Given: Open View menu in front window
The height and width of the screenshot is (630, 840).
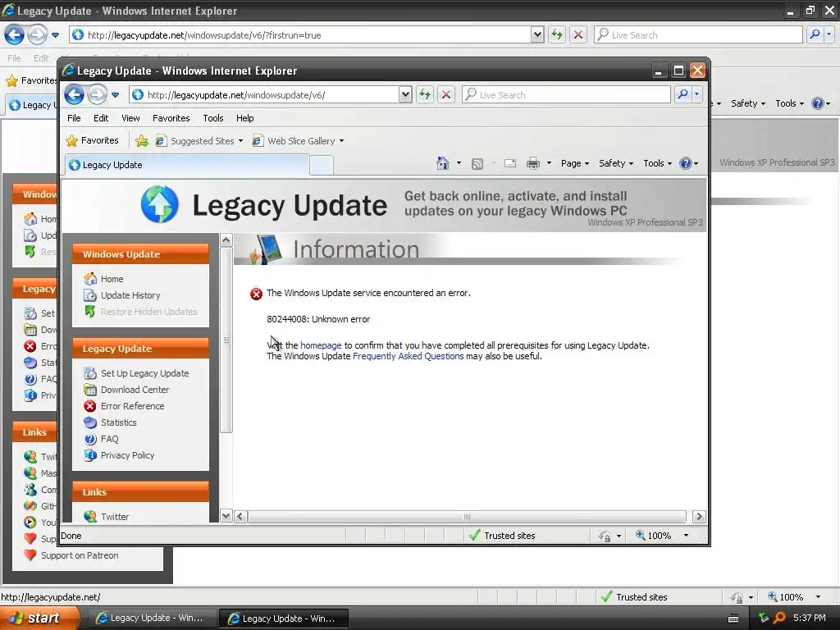Looking at the screenshot, I should click(x=130, y=118).
